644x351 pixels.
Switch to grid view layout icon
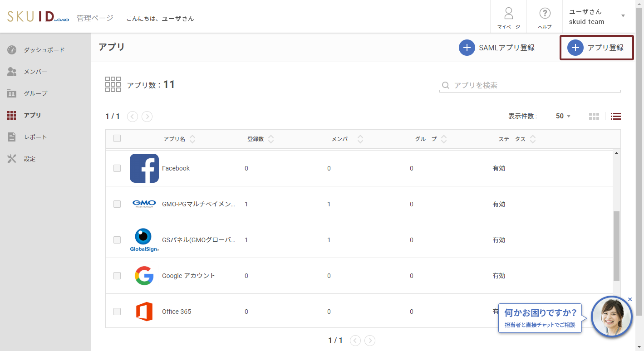[594, 116]
